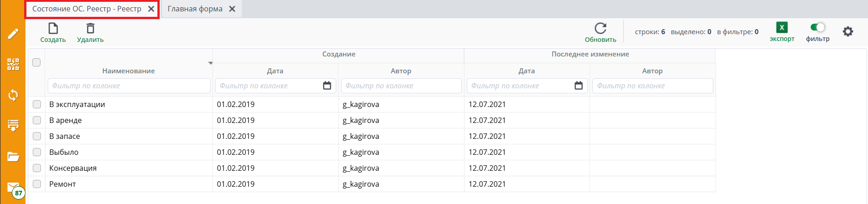Open the Последнее изменение date filter calendar
This screenshot has width=868, height=204.
click(x=579, y=86)
